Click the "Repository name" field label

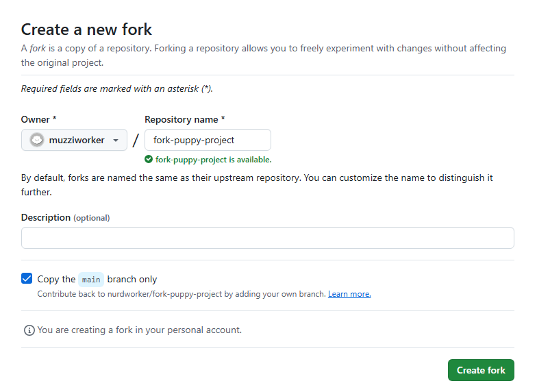tap(185, 119)
